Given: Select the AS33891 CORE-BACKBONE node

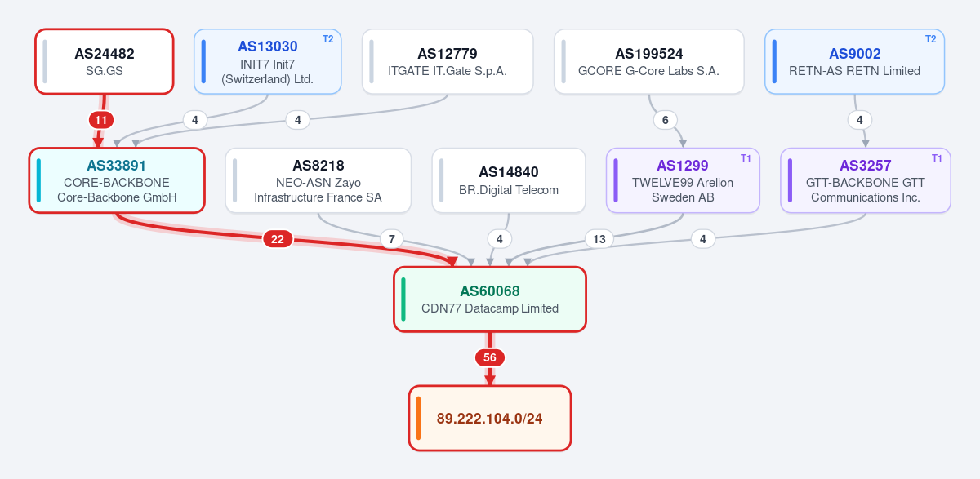Looking at the screenshot, I should click(117, 180).
